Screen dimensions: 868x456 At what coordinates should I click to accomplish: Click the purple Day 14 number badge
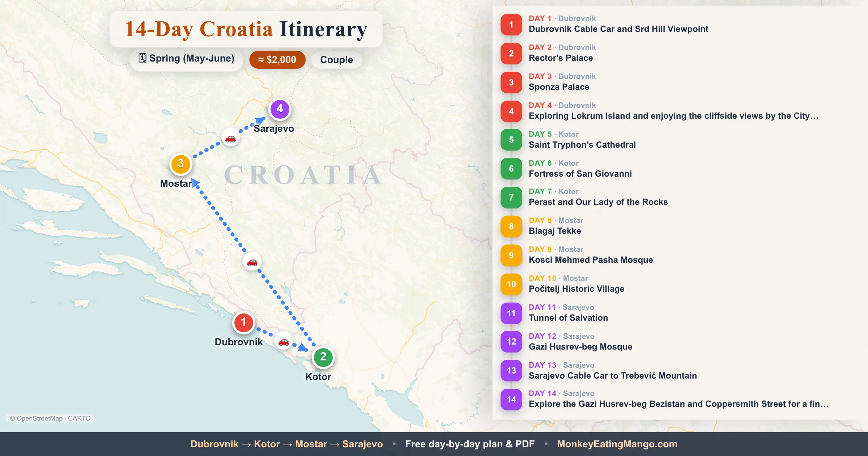pos(511,400)
